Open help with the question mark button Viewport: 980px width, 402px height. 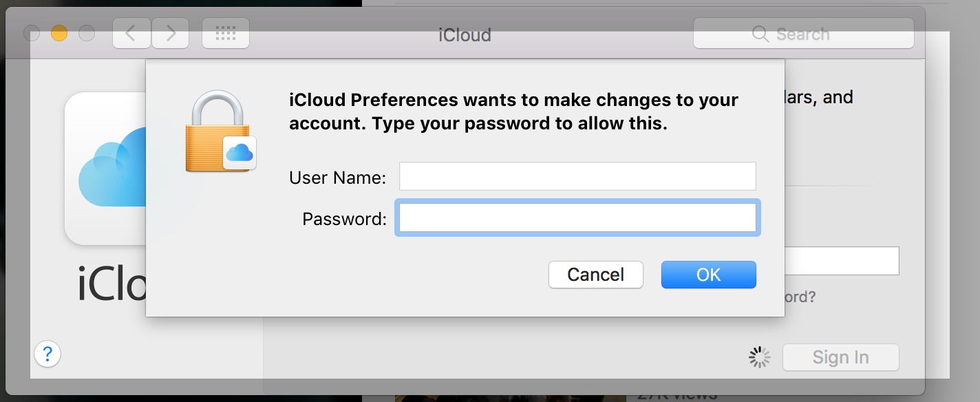tap(47, 355)
